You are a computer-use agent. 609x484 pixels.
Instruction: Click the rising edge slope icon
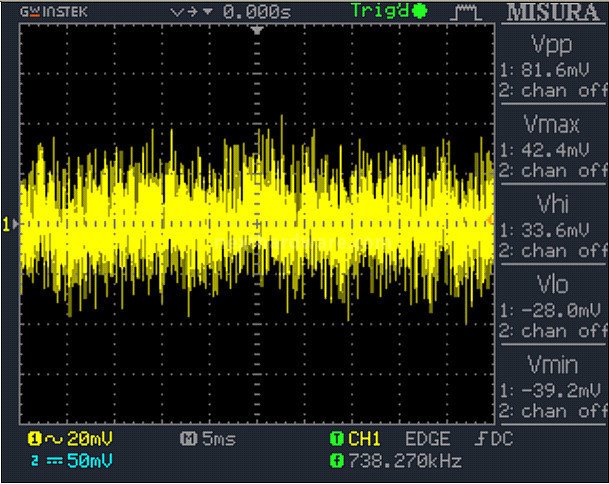tap(480, 439)
